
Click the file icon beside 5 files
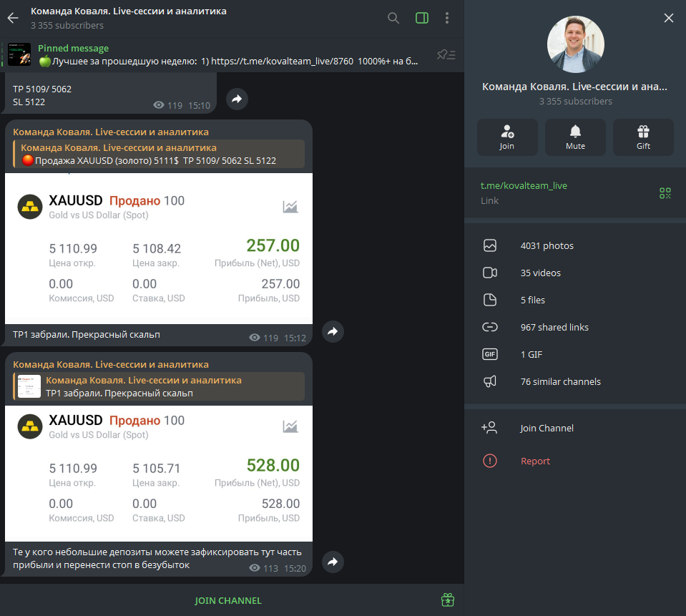(490, 300)
